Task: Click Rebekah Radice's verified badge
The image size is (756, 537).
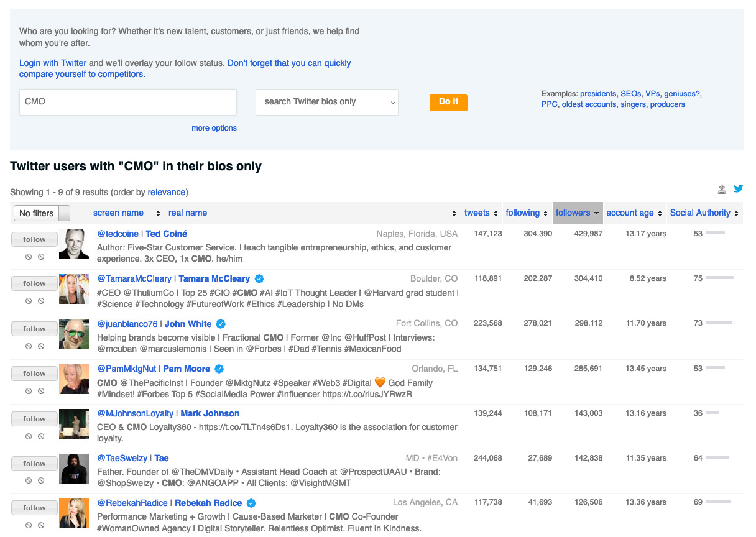Action: pos(252,502)
